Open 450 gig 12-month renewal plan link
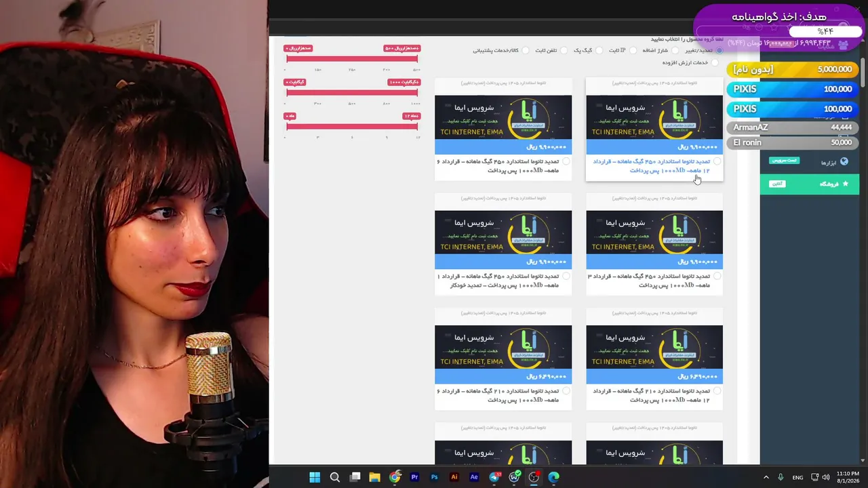The width and height of the screenshot is (868, 488). (652, 166)
